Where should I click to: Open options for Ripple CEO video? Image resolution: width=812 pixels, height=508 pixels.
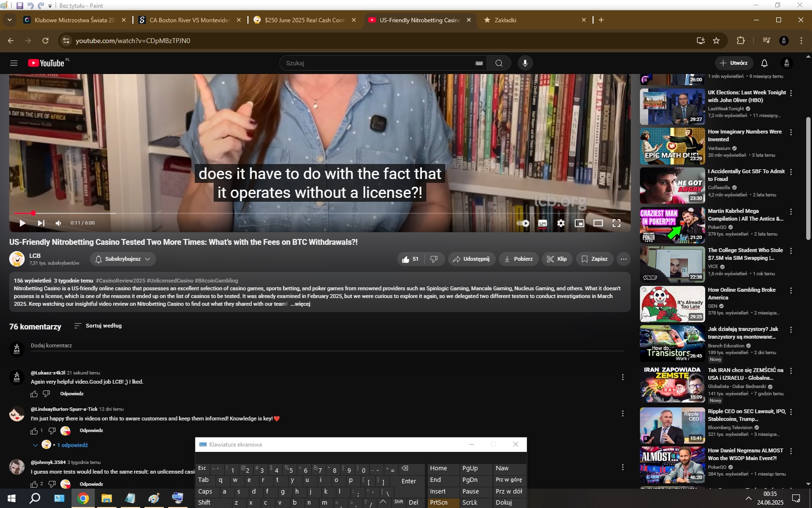pyautogui.click(x=791, y=412)
